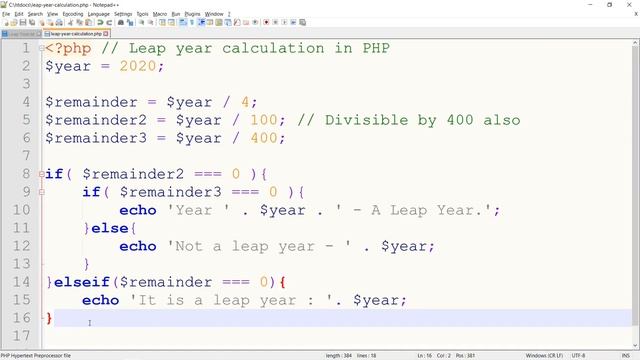The height and width of the screenshot is (360, 640).
Task: Click Run Macro Multiple Times icon
Action: pos(293,22)
